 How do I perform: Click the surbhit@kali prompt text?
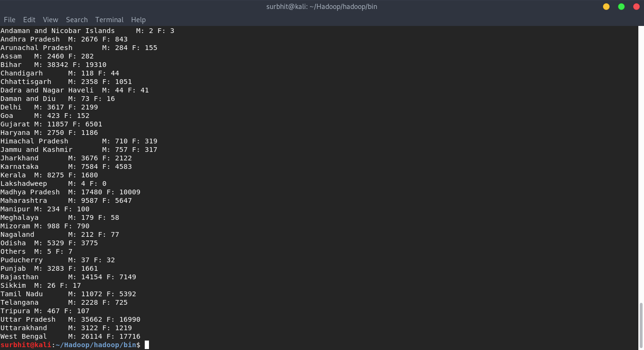click(26, 345)
